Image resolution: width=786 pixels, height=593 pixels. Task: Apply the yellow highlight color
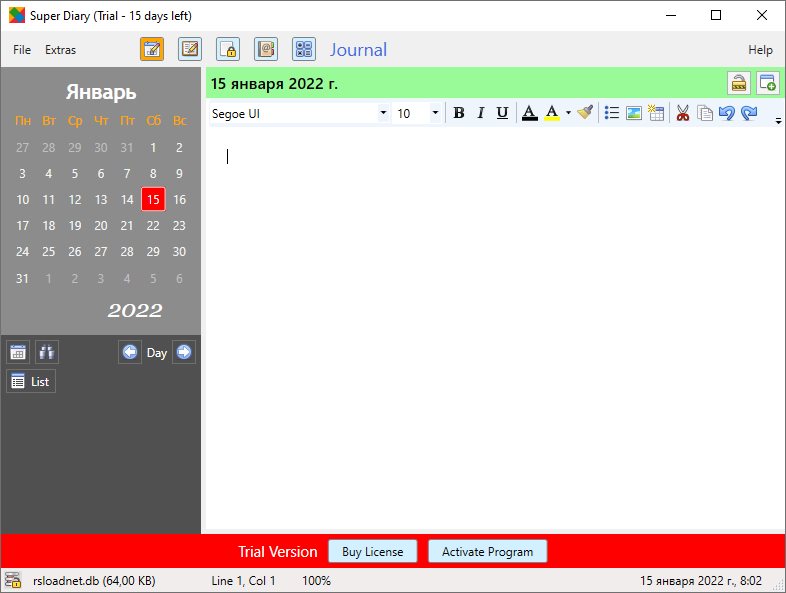pos(552,113)
